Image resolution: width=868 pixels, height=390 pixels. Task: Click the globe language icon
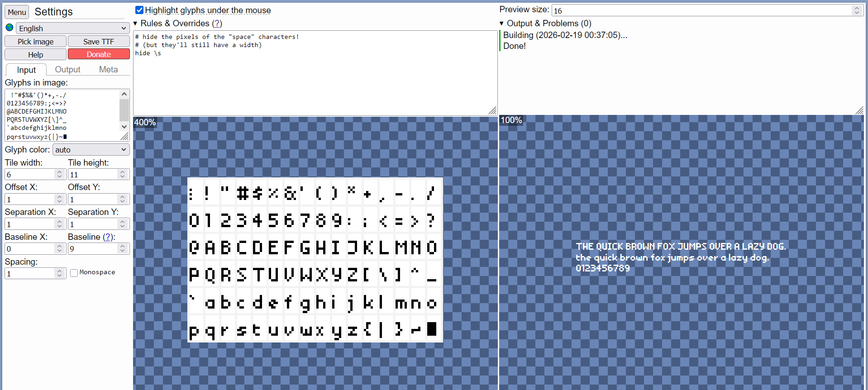[10, 28]
